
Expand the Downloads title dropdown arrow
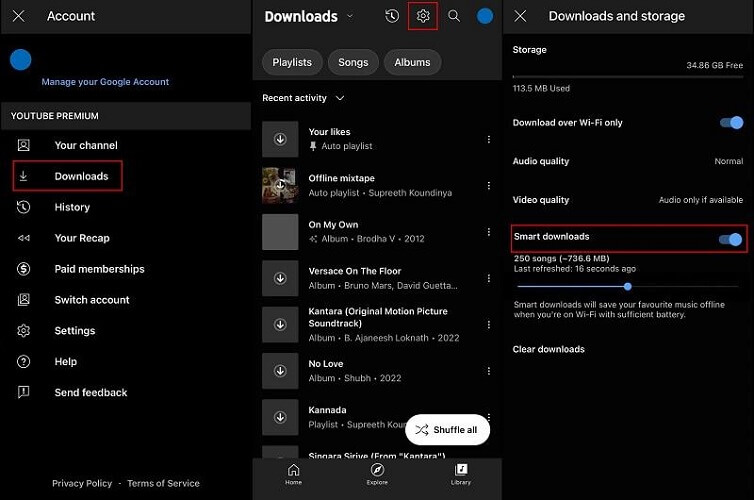tap(349, 16)
